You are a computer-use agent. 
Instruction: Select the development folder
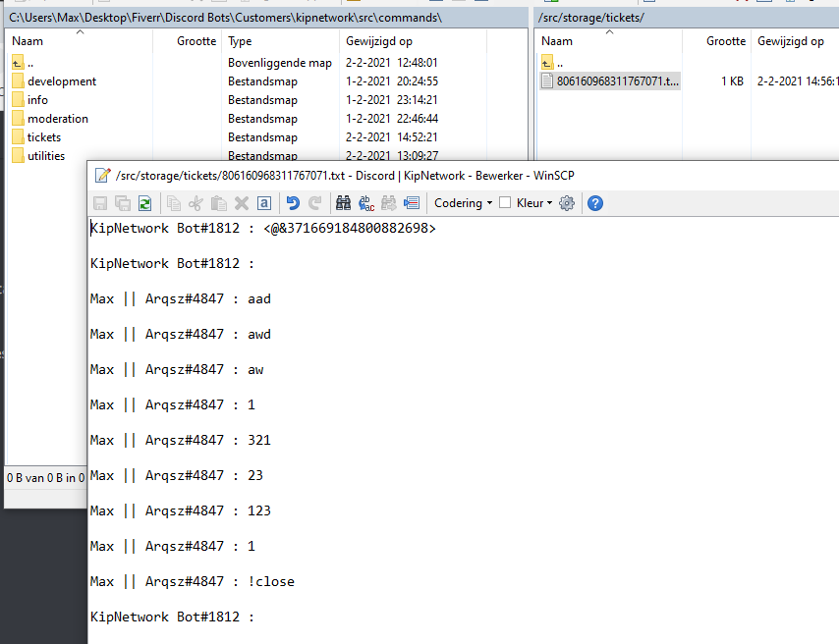(62, 81)
